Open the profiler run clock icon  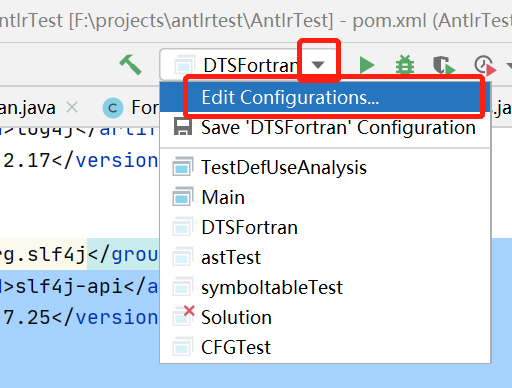tap(485, 65)
